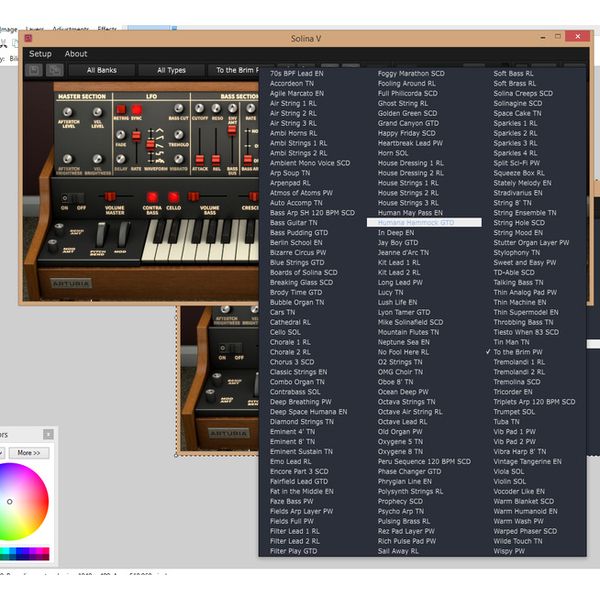
Task: Toggle the LFO Sync button
Action: click(x=137, y=109)
